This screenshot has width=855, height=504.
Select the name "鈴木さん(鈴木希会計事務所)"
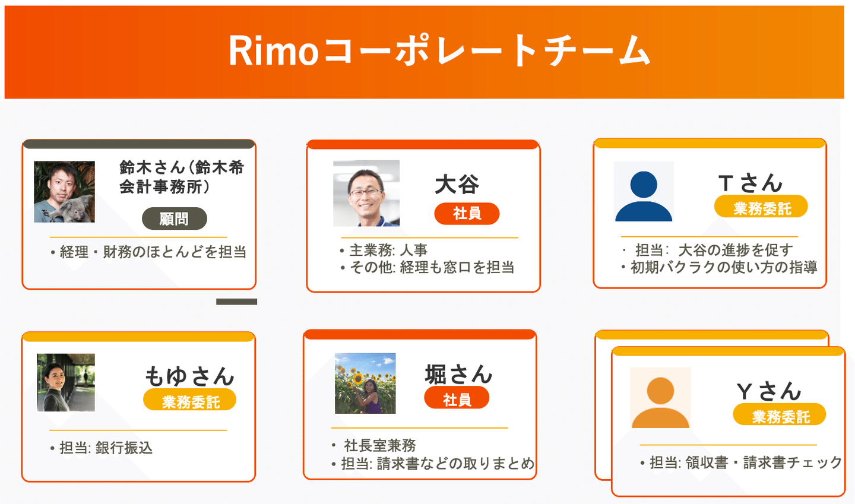(182, 177)
